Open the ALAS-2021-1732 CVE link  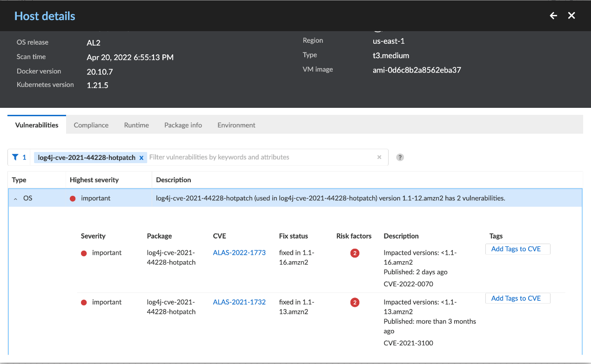tap(239, 302)
